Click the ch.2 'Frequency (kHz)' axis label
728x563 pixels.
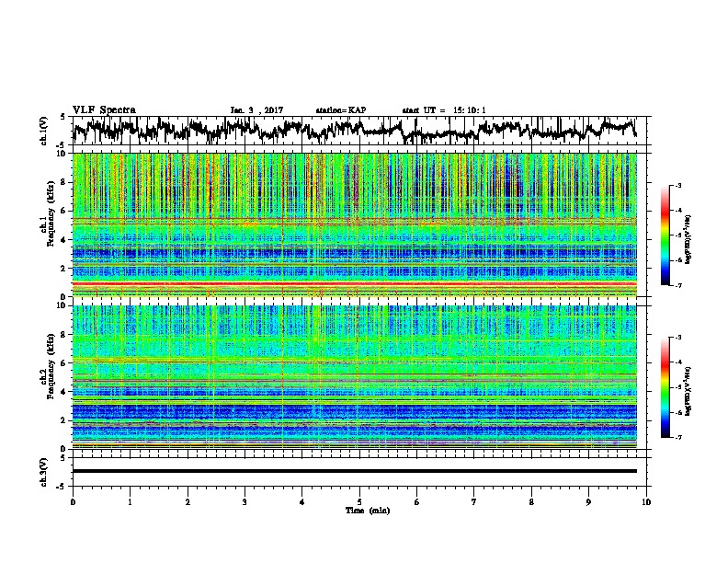(51, 366)
